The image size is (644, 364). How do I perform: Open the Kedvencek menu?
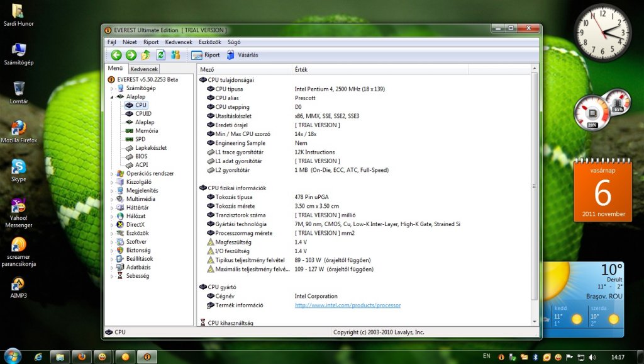coord(178,42)
